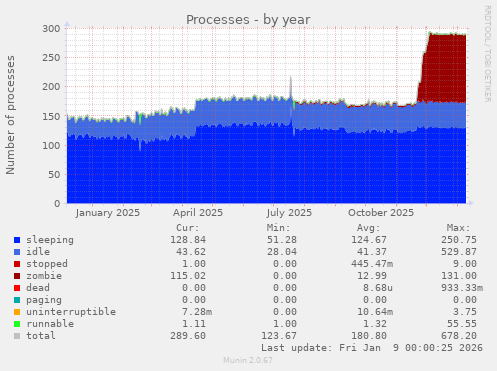Click the total legend color swatch
497x371 pixels.
(x=17, y=336)
